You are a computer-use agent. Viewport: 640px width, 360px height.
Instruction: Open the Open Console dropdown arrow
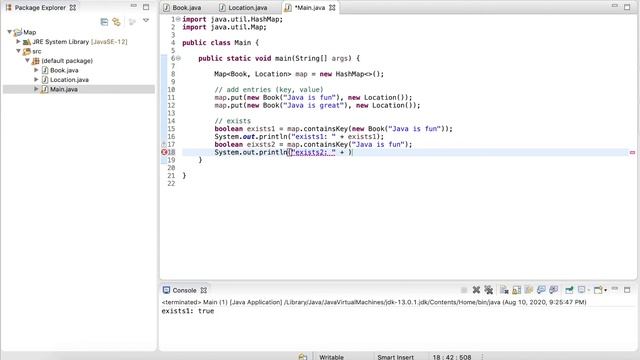point(605,290)
